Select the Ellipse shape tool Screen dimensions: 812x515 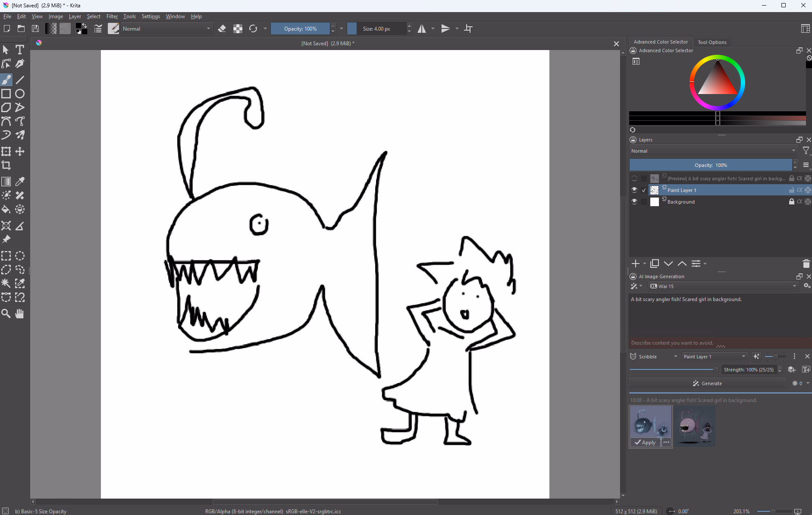point(20,94)
